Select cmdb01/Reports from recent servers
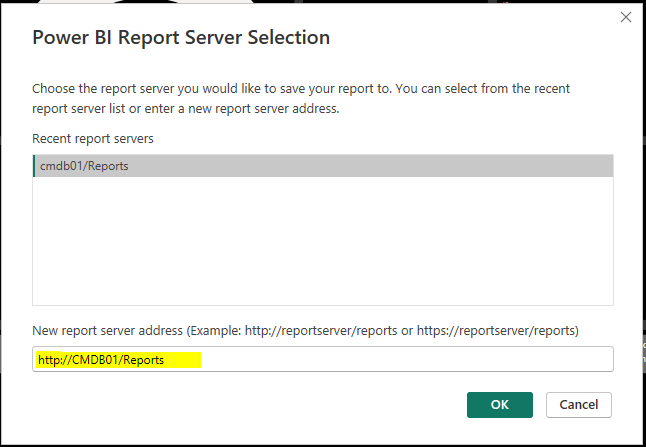This screenshot has height=447, width=646. (x=323, y=166)
